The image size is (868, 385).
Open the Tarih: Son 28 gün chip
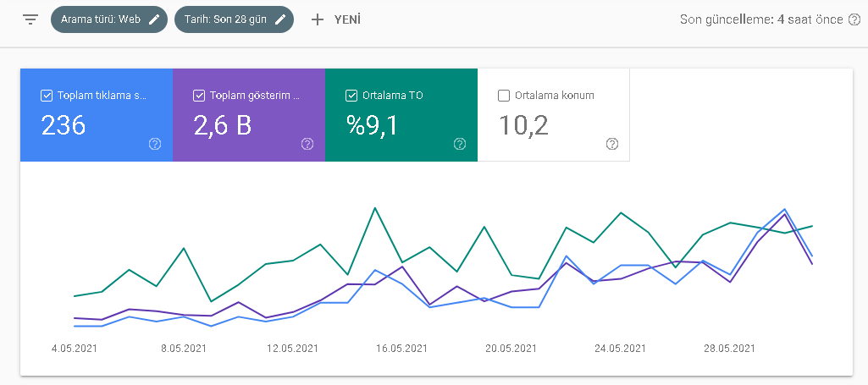pyautogui.click(x=235, y=19)
